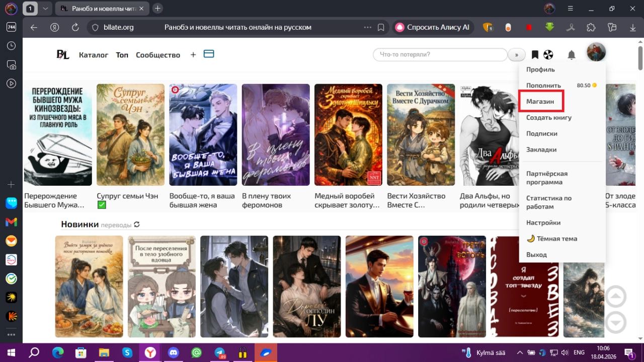Image resolution: width=644 pixels, height=362 pixels.
Task: Open the site security shield in address bar
Action: (x=95, y=27)
